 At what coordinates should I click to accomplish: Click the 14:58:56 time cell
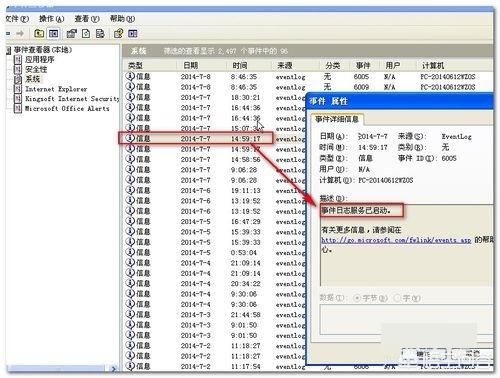point(246,159)
